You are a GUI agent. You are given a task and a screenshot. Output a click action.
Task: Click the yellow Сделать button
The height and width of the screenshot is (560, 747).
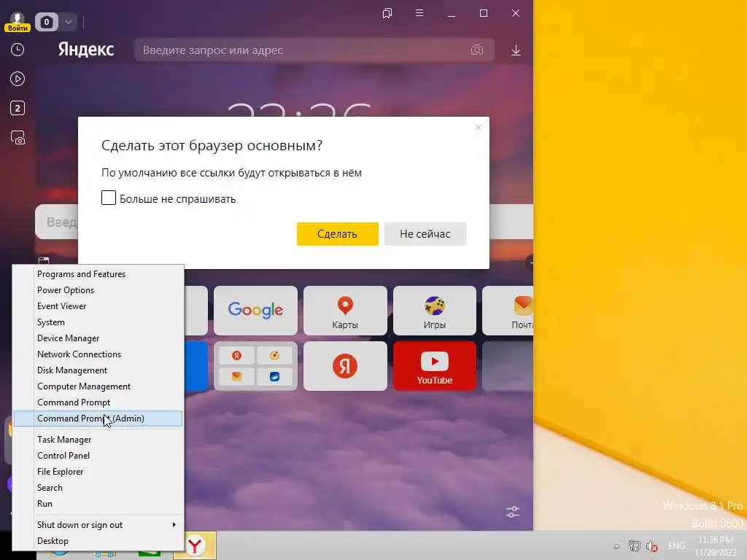click(x=337, y=234)
